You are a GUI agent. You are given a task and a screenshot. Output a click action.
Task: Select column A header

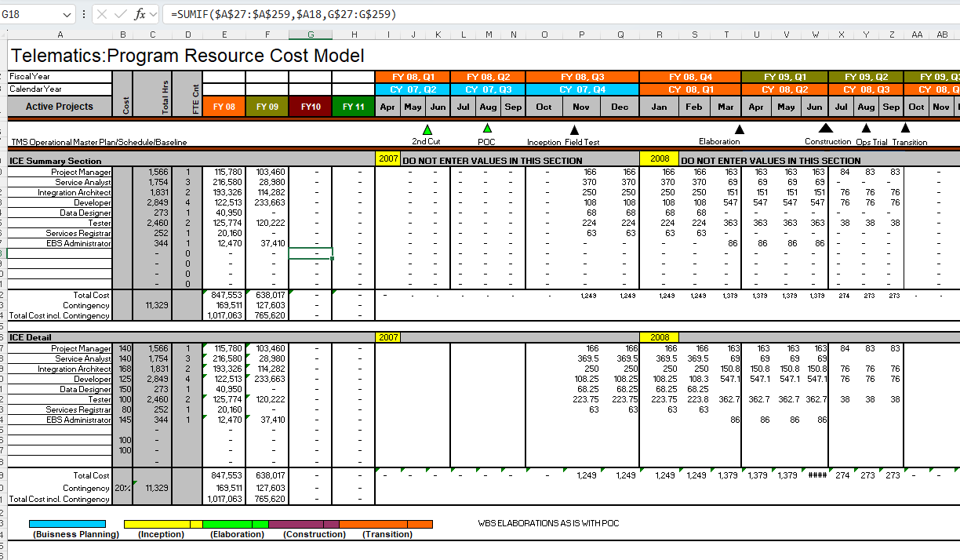click(x=60, y=35)
